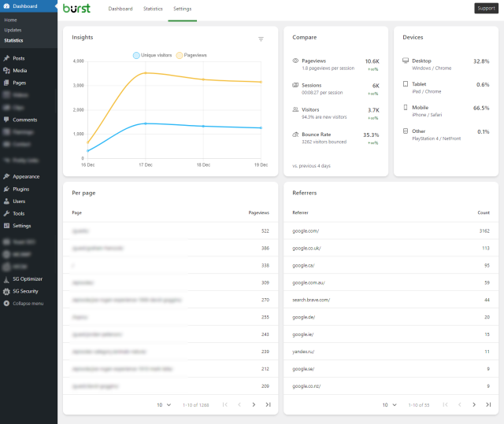Jump to last page of Referrers table
This screenshot has height=424, width=504.
[x=488, y=404]
